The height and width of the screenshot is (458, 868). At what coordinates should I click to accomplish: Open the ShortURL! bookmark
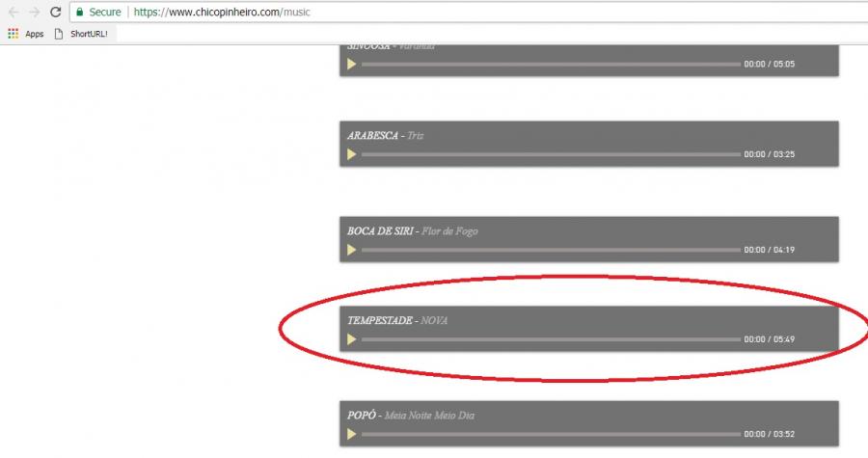tap(81, 34)
